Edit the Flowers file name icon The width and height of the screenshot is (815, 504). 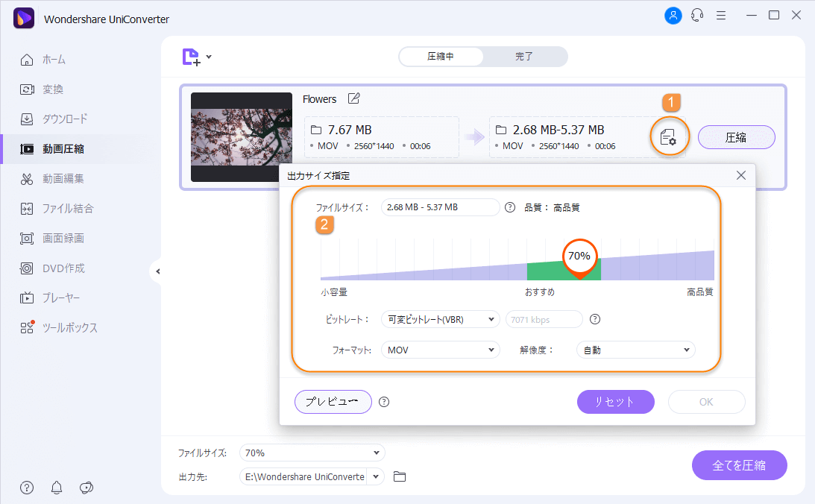click(x=354, y=98)
